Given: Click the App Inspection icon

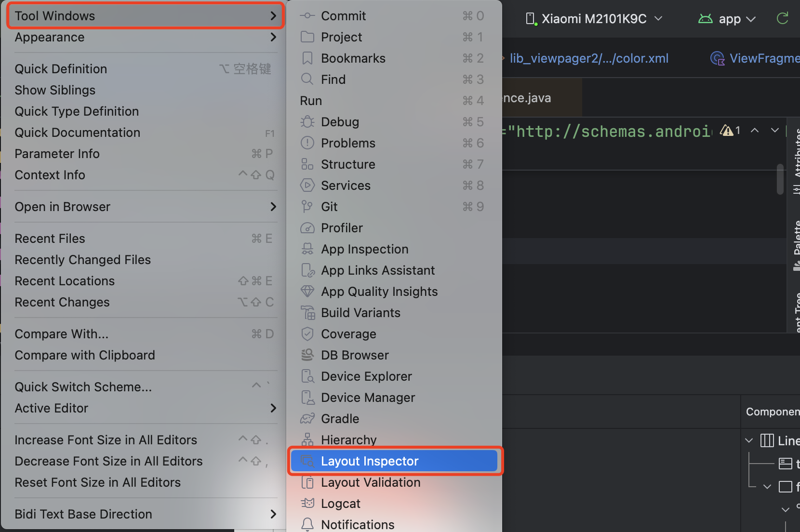Looking at the screenshot, I should pyautogui.click(x=307, y=249).
